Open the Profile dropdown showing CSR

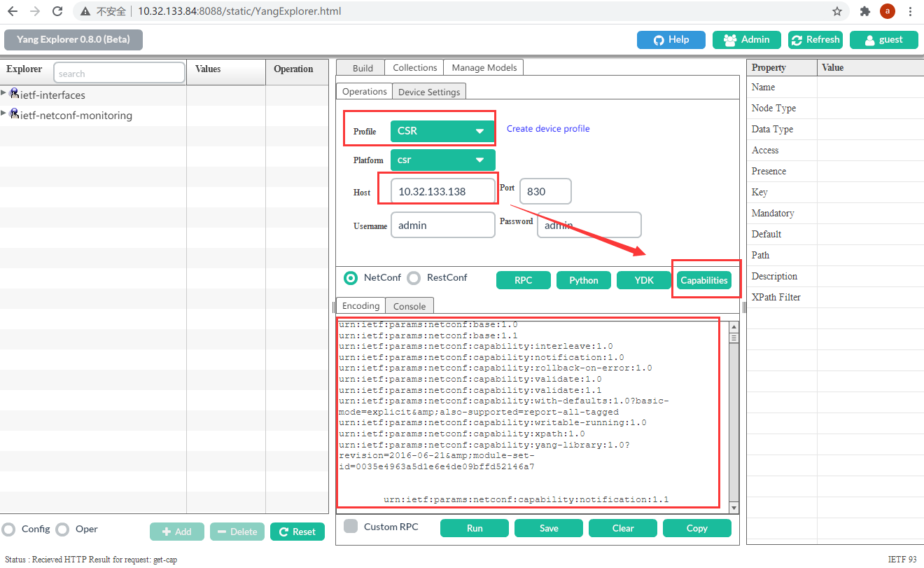pos(442,129)
